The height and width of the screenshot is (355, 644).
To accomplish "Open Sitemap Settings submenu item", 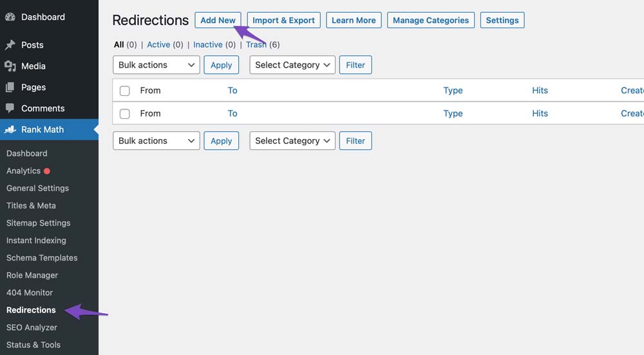I will click(38, 223).
